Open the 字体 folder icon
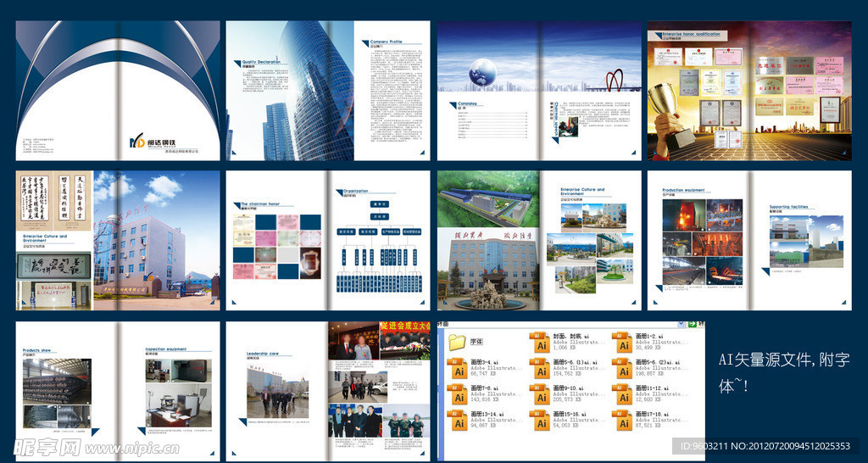 (x=457, y=343)
